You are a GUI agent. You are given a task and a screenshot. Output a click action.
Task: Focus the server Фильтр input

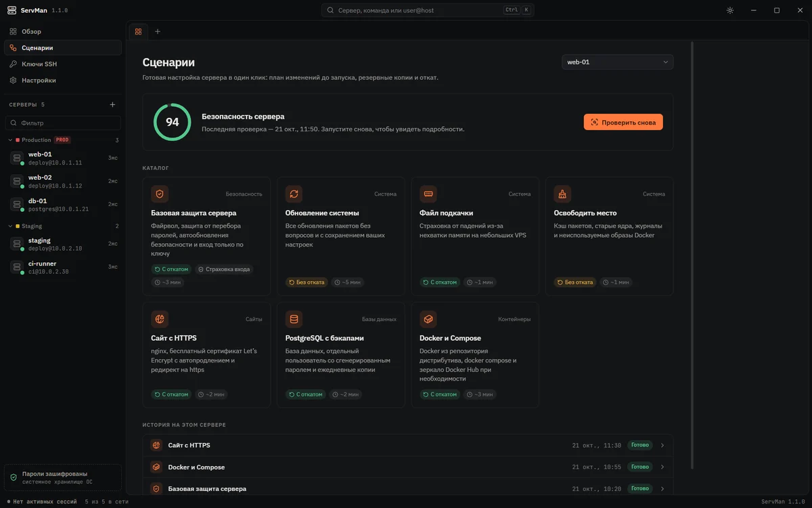coord(63,123)
